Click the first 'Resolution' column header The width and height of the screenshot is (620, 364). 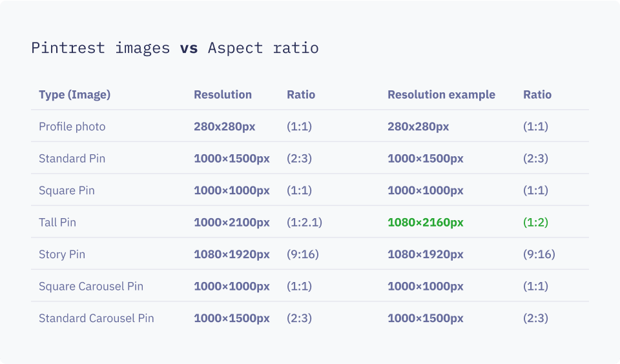click(223, 95)
